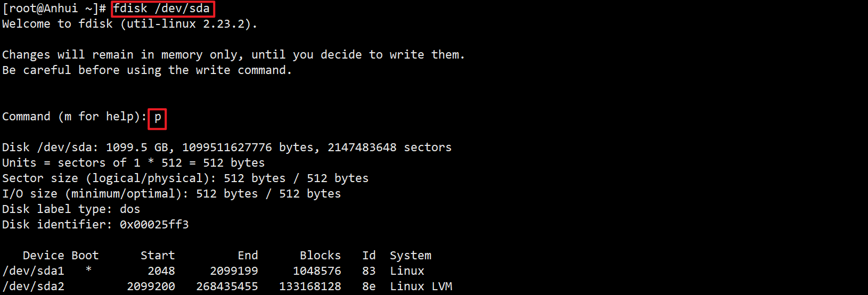This screenshot has width=868, height=295.
Task: Click the disk identifier 0x00025ff3
Action: pyautogui.click(x=154, y=225)
